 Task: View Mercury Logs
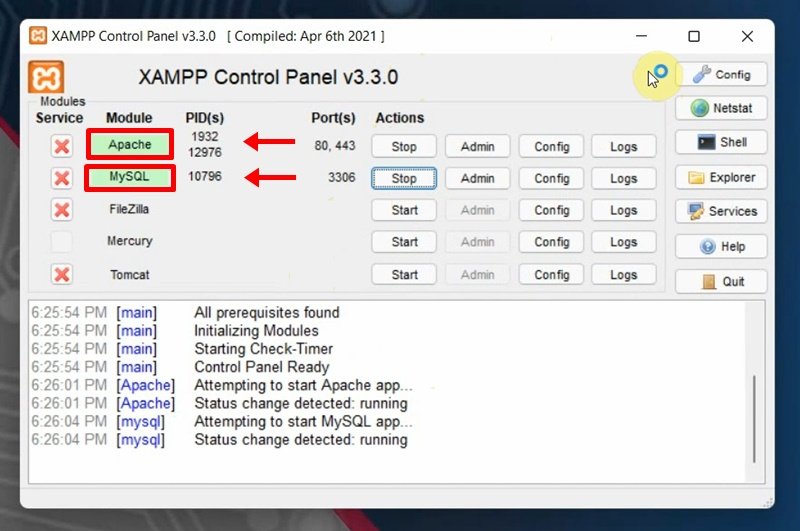click(x=623, y=242)
